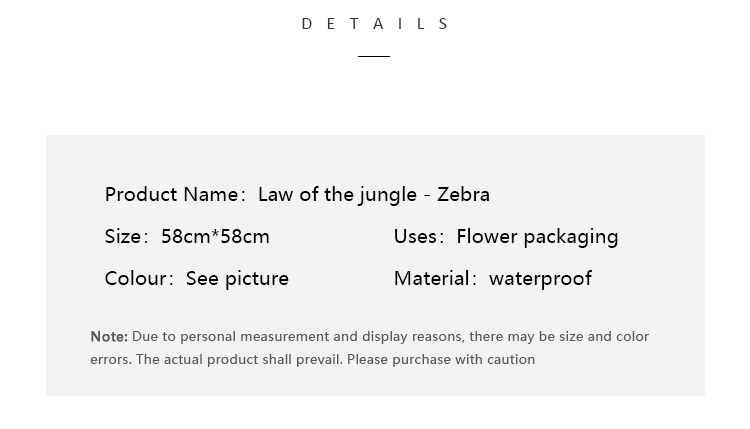Screen dimensions: 750x429
Task: Click the Please purchase with caution text
Action: (x=441, y=360)
